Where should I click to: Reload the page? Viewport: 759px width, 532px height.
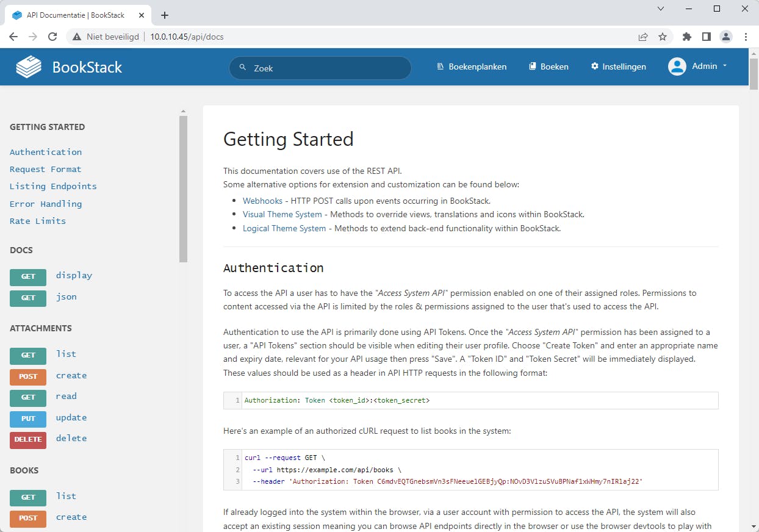52,37
